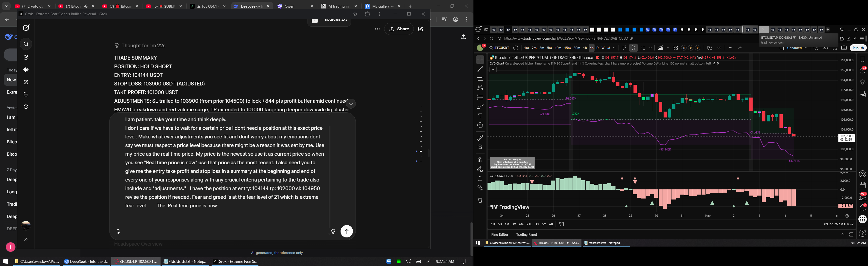Toggle hide all drawings eye icon
This screenshot has height=266, width=868.
pyautogui.click(x=480, y=187)
